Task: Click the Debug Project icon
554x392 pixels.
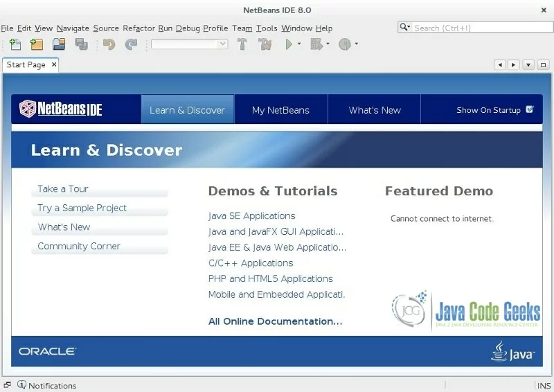Action: pos(316,44)
